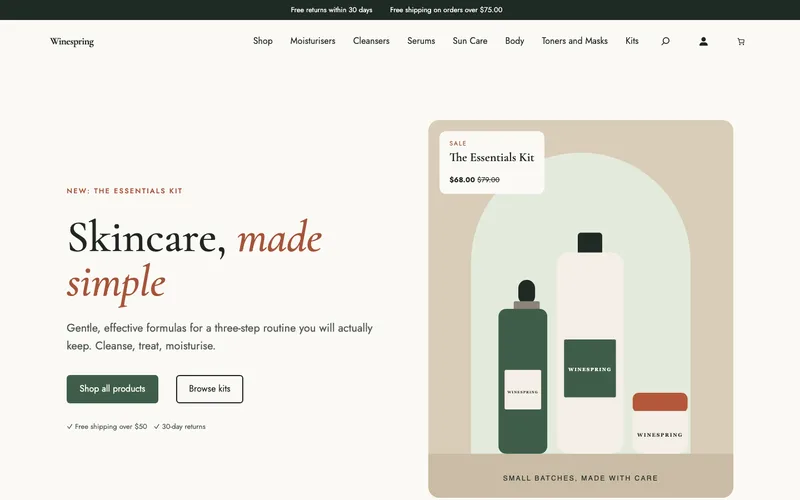Click the struck-through $79.00 price
800x500 pixels.
(x=488, y=180)
